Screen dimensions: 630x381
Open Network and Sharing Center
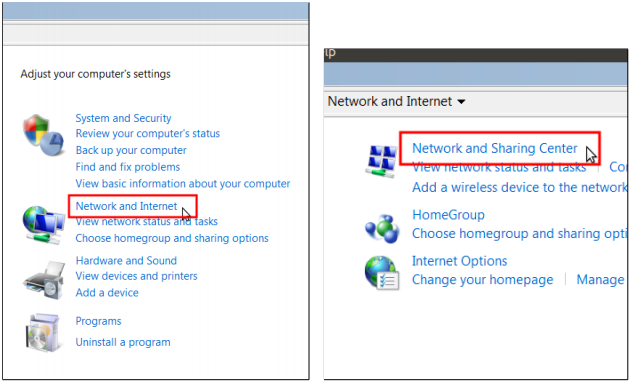click(x=495, y=148)
